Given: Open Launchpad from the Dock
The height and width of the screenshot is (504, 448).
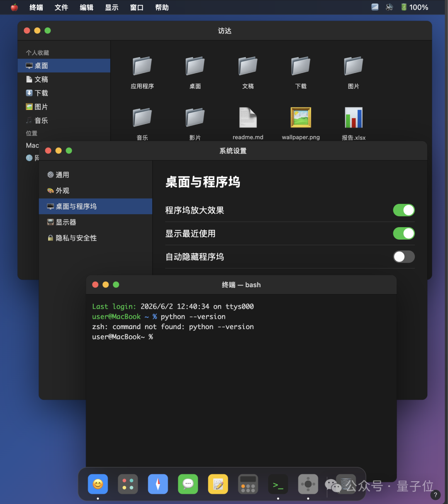Looking at the screenshot, I should point(128,484).
